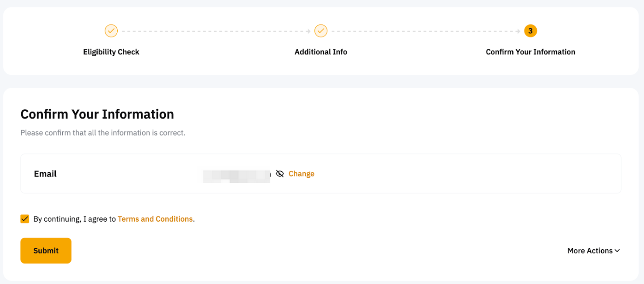Click the arrowhead pointing to Additional Info step

(x=309, y=31)
